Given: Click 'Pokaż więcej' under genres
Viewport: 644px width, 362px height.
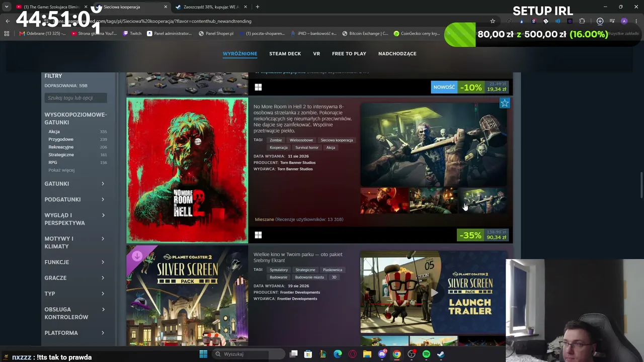Looking at the screenshot, I should 61,170.
